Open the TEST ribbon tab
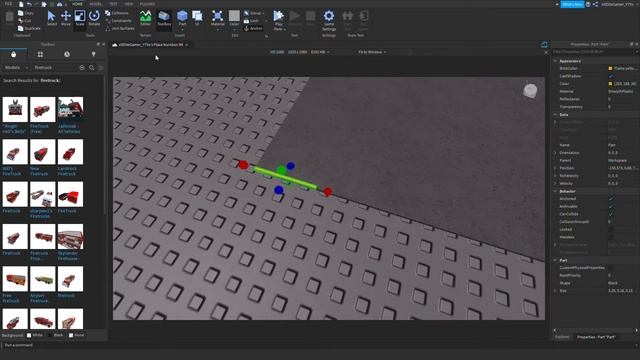Image resolution: width=640 pixels, height=360 pixels. pyautogui.click(x=113, y=4)
